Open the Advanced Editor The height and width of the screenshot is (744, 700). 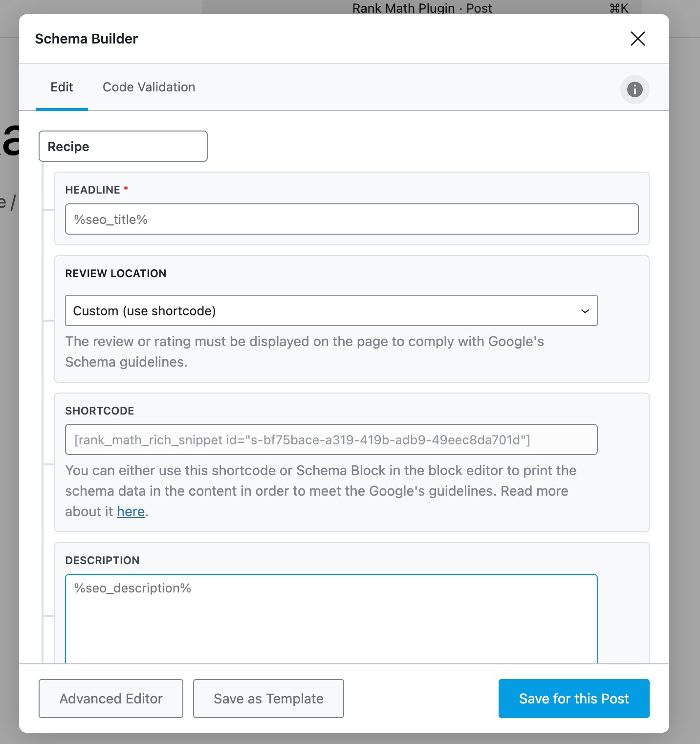point(111,699)
